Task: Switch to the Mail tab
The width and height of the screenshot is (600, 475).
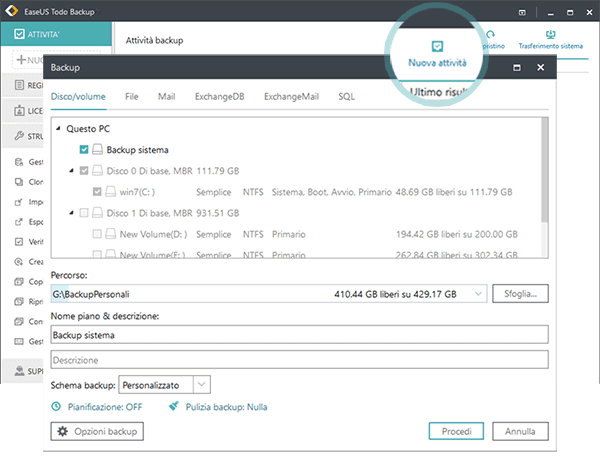Action: tap(166, 96)
